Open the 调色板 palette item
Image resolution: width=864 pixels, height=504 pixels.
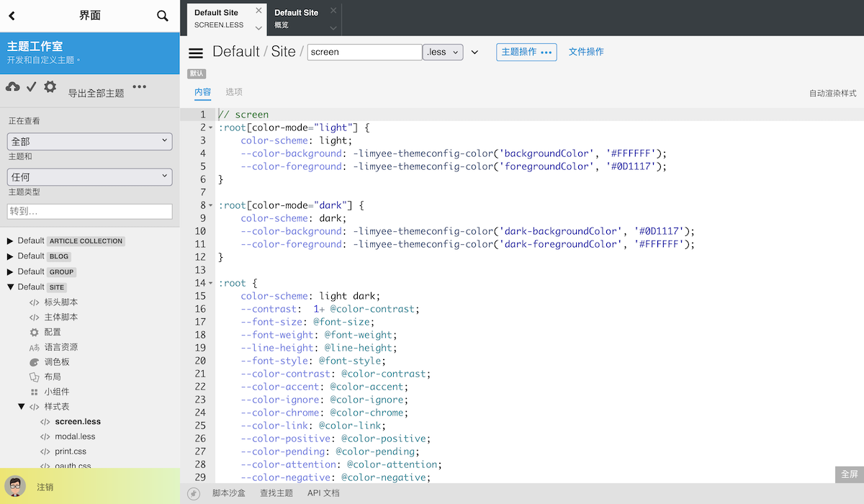(56, 362)
